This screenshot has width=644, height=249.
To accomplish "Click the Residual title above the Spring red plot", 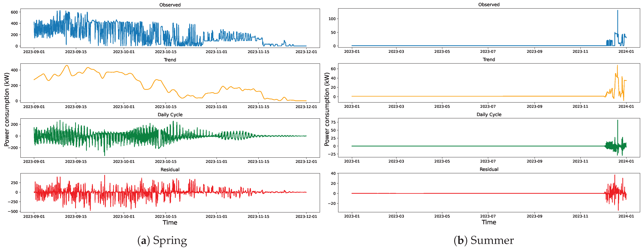I will tap(170, 170).
